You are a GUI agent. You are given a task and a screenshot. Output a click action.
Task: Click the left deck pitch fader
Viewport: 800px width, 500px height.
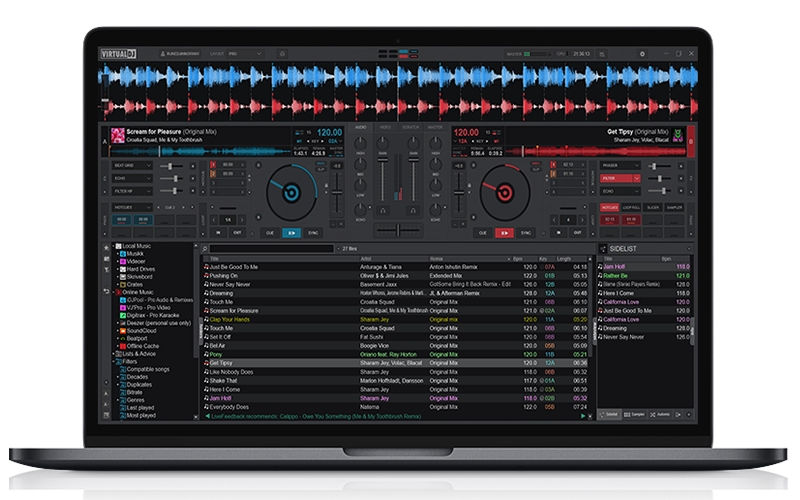pos(337,193)
